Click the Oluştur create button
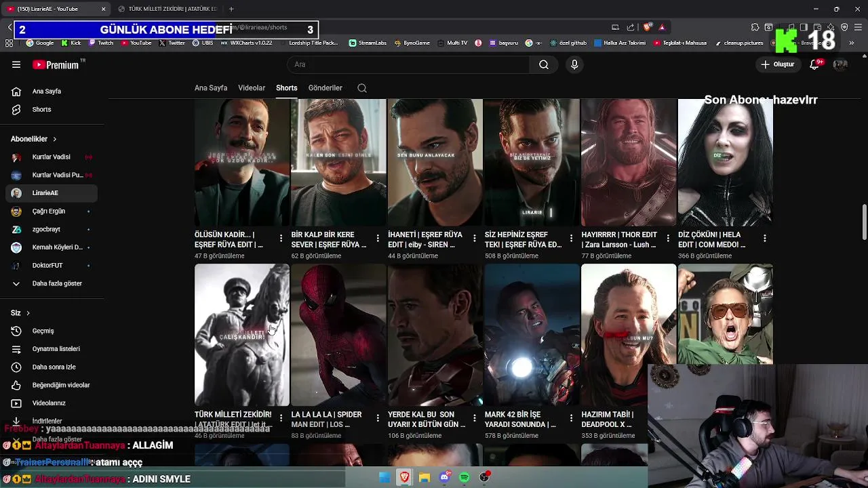Screen dimensions: 868x488 click(778, 64)
